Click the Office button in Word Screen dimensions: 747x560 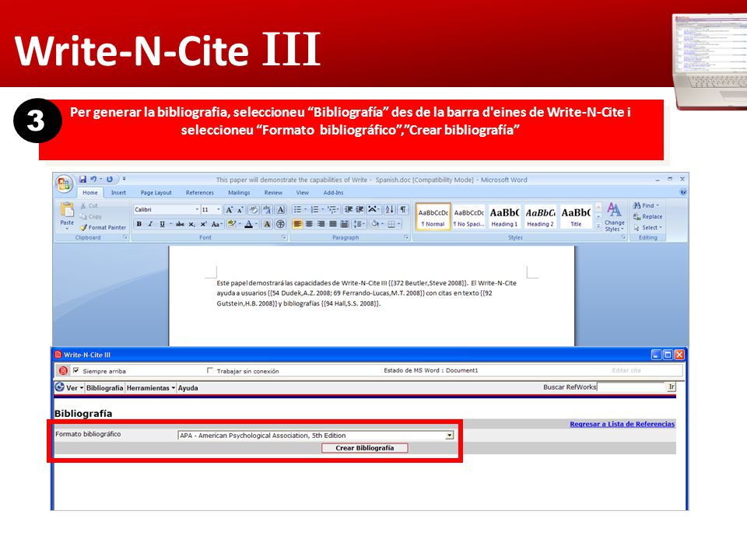click(x=63, y=184)
